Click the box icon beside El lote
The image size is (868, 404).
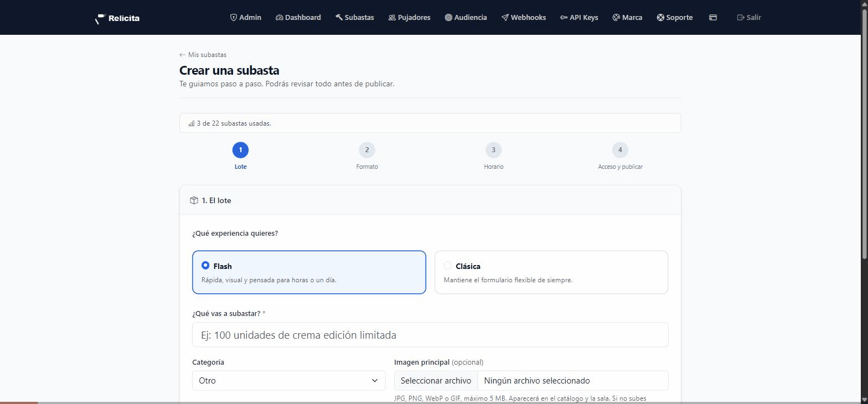coord(194,200)
